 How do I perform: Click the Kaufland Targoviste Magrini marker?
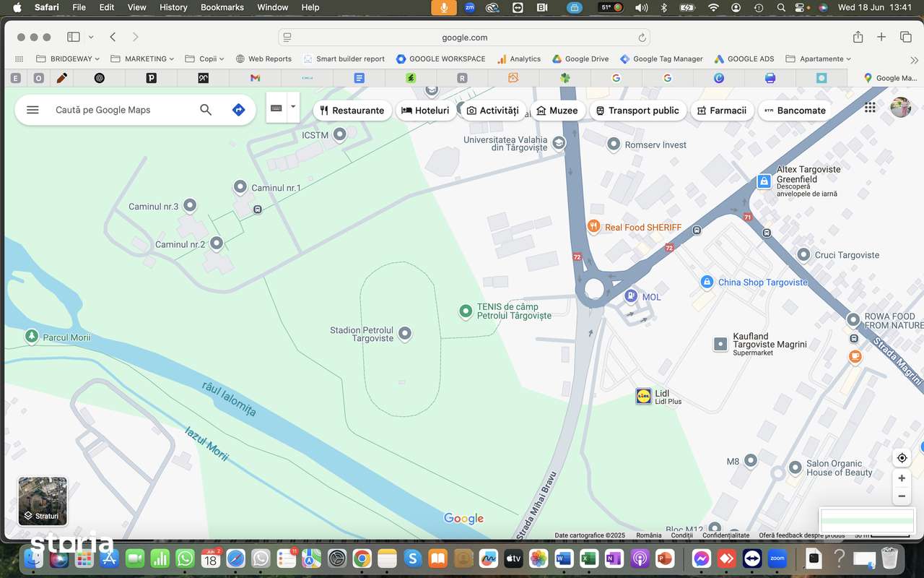click(720, 345)
